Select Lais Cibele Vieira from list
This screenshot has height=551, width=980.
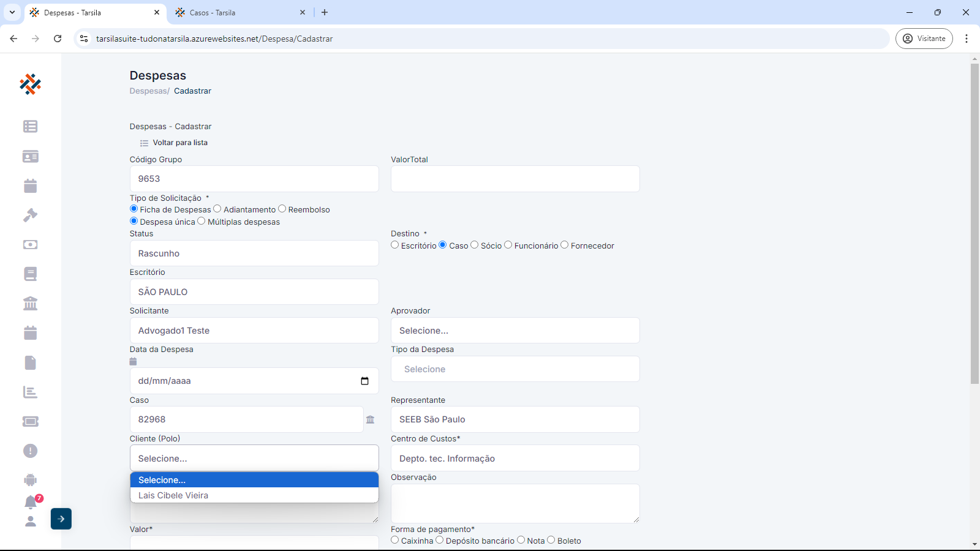pyautogui.click(x=173, y=495)
